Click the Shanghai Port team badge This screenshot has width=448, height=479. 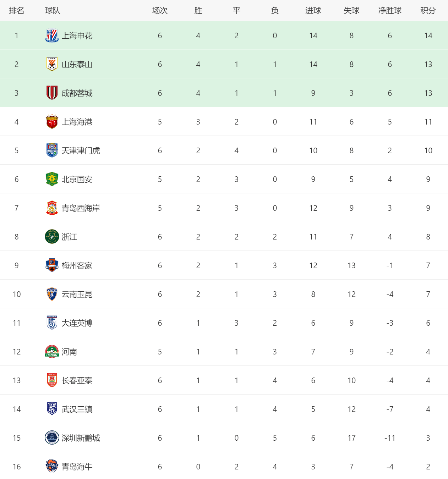coord(52,122)
